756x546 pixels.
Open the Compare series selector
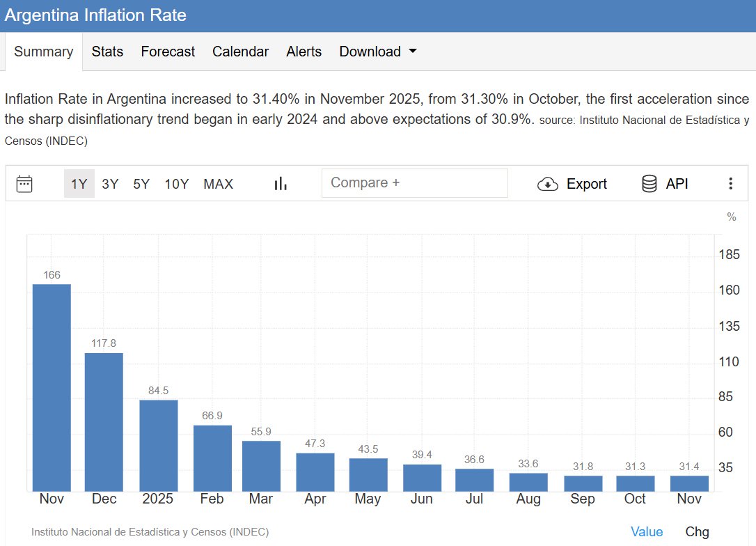tap(414, 182)
